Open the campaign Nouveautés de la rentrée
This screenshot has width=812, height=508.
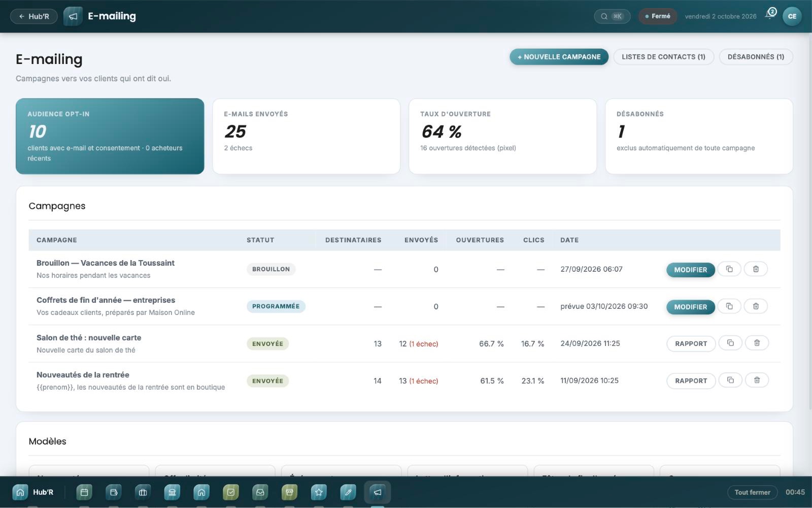(83, 375)
